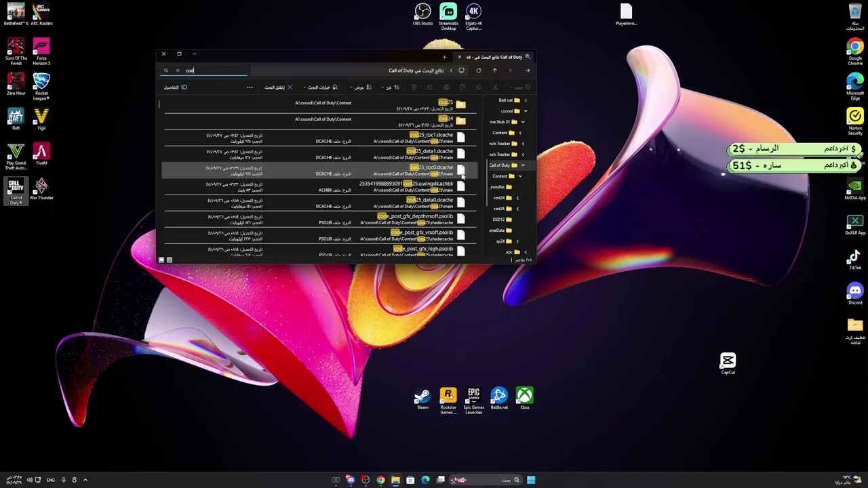Open War Thunder desktop shortcut

pos(41,190)
